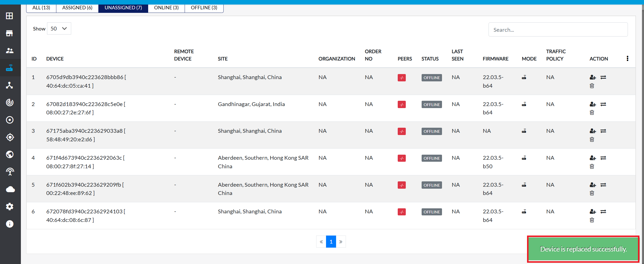Dismiss the 'Device is replaced successfully' notification
This screenshot has width=644, height=264.
click(583, 249)
